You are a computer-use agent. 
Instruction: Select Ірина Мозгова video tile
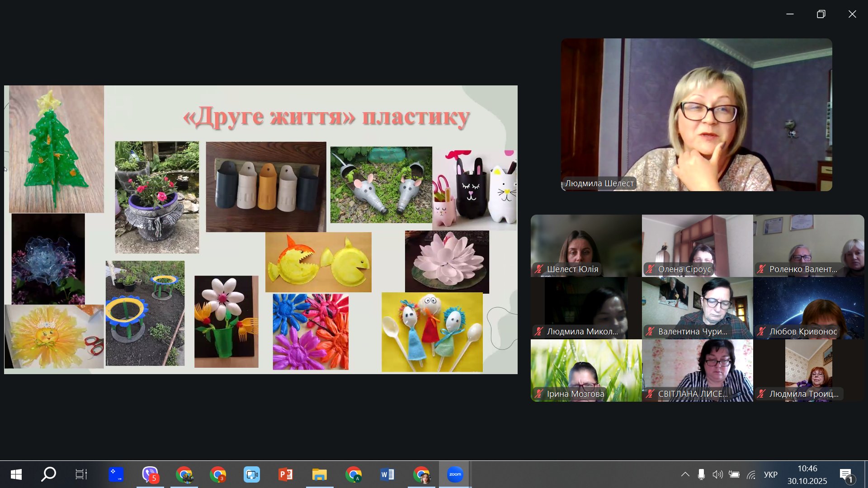tap(586, 370)
